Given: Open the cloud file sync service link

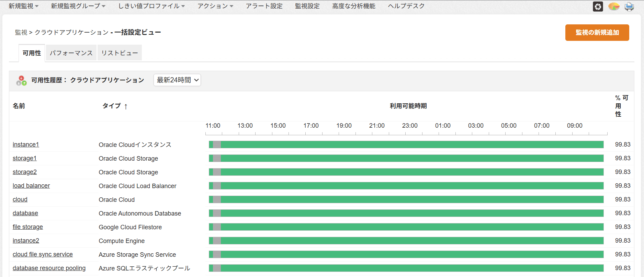Looking at the screenshot, I should [43, 254].
